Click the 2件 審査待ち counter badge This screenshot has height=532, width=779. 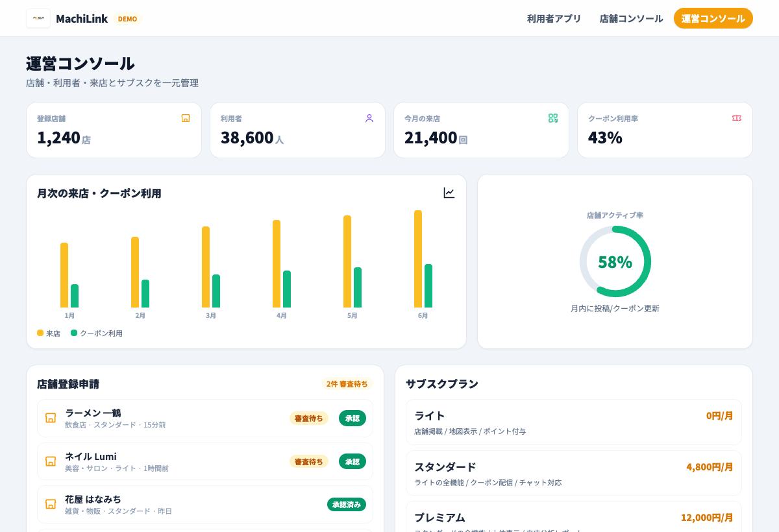click(x=347, y=383)
